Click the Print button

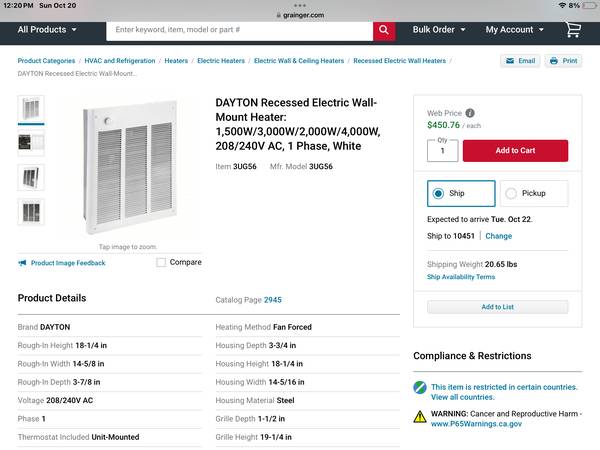(563, 61)
